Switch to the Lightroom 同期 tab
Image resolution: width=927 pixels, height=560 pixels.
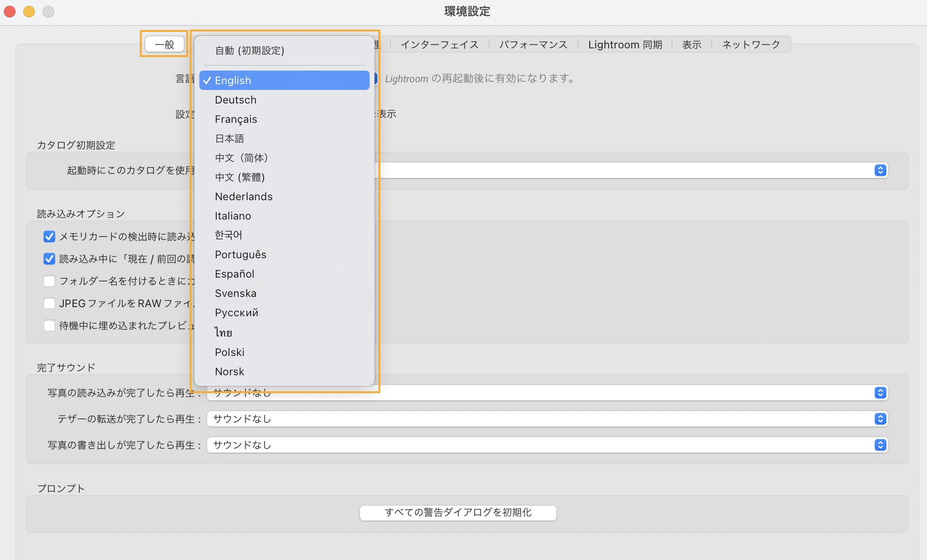point(625,44)
